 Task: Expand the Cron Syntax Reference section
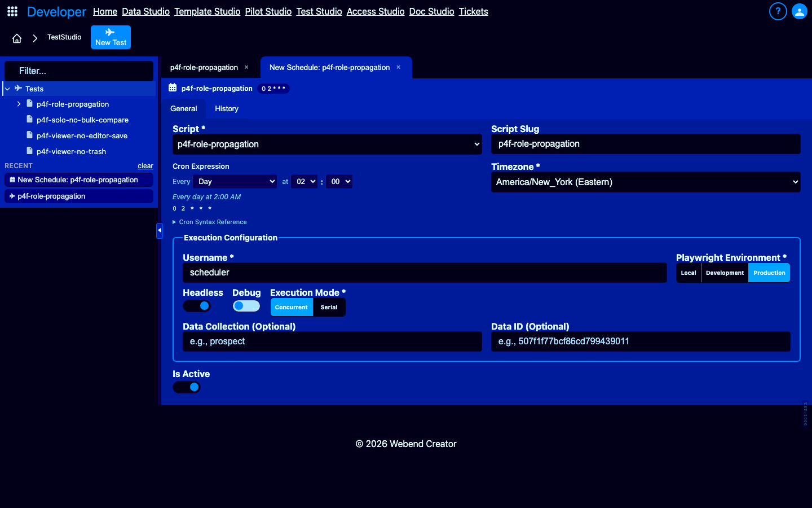210,222
